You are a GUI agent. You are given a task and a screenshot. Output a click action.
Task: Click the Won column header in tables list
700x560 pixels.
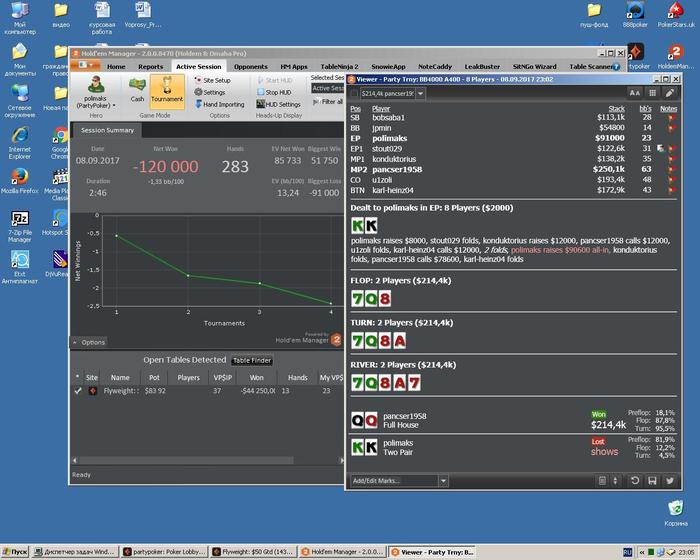pyautogui.click(x=256, y=378)
